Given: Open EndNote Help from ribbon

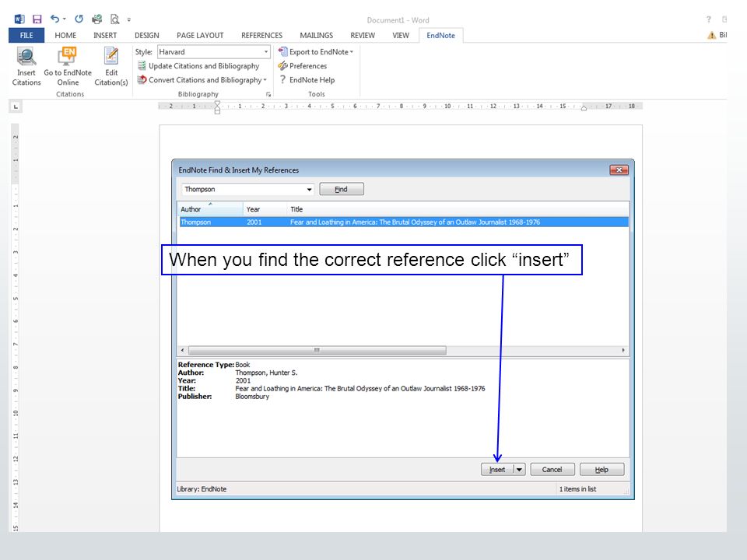Looking at the screenshot, I should [x=307, y=80].
